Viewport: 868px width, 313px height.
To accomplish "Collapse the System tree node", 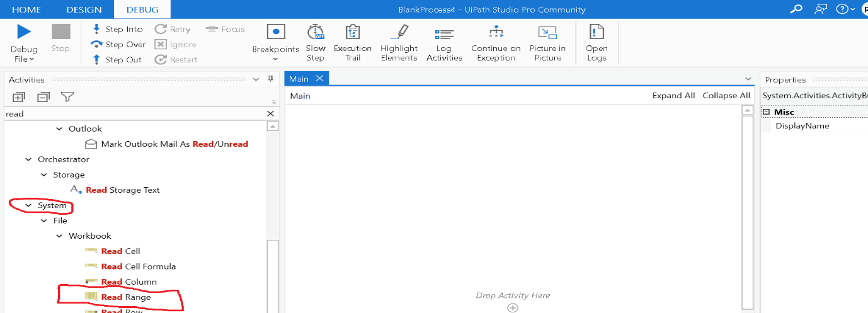I will (29, 205).
